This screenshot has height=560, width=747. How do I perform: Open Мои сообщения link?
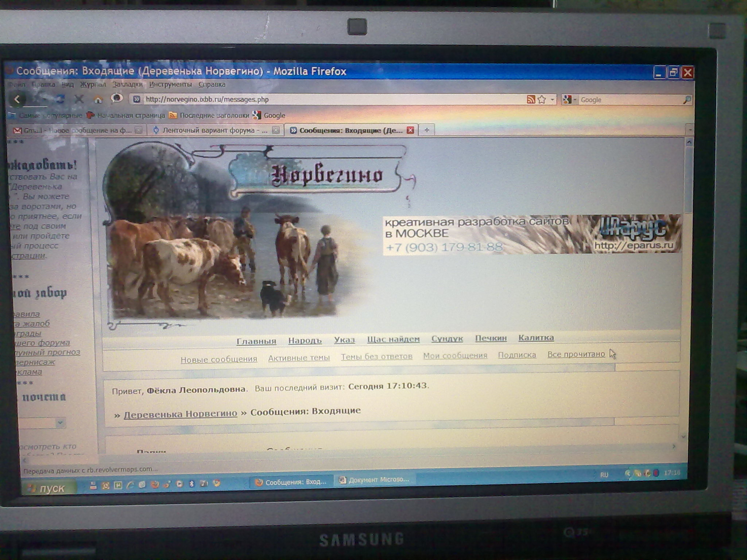(455, 355)
